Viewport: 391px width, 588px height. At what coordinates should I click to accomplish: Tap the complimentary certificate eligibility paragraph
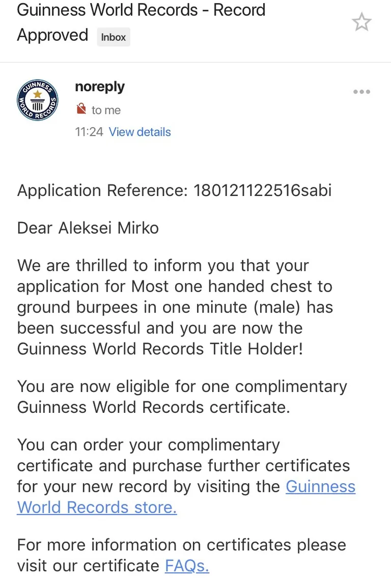(x=182, y=397)
